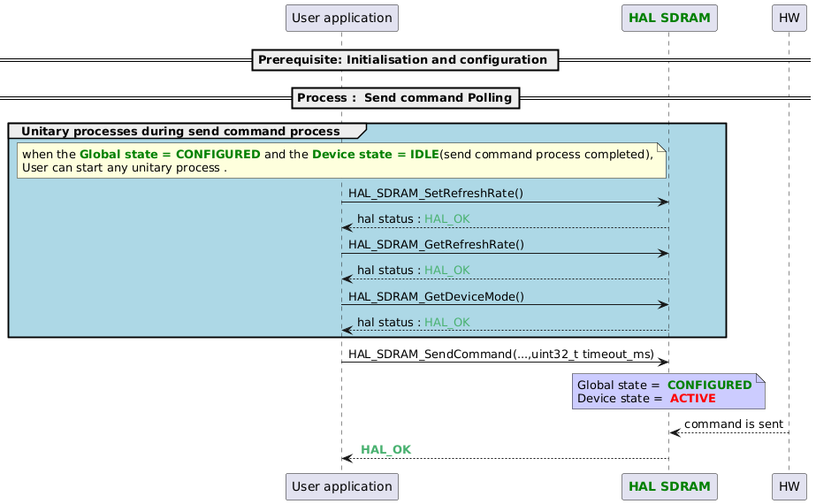Screen dimensions: 816x504
Task: Click the HAL_SDRAM_SendCommand message text
Action: [x=500, y=354]
